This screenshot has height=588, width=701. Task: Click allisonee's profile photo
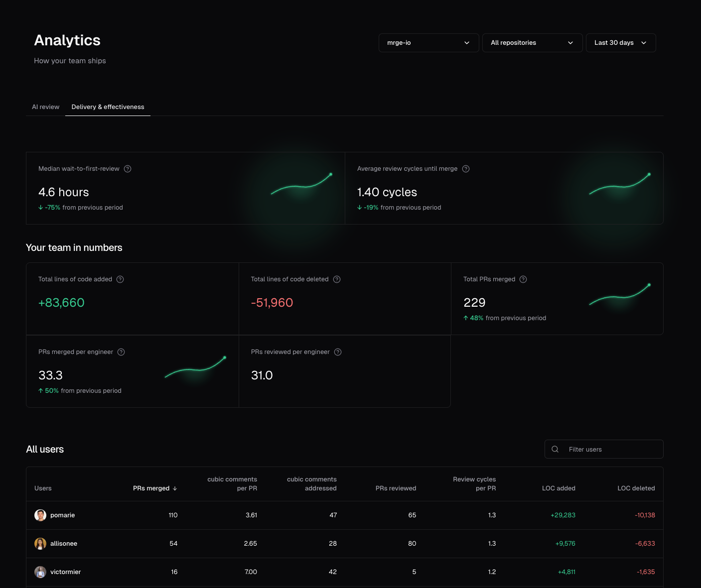coord(40,544)
